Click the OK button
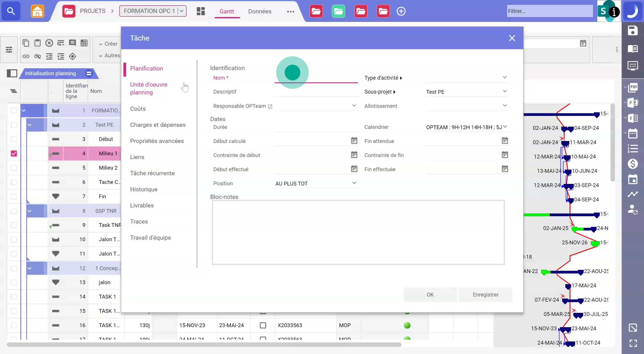Screen dimensions: 644x354 (x=430, y=295)
